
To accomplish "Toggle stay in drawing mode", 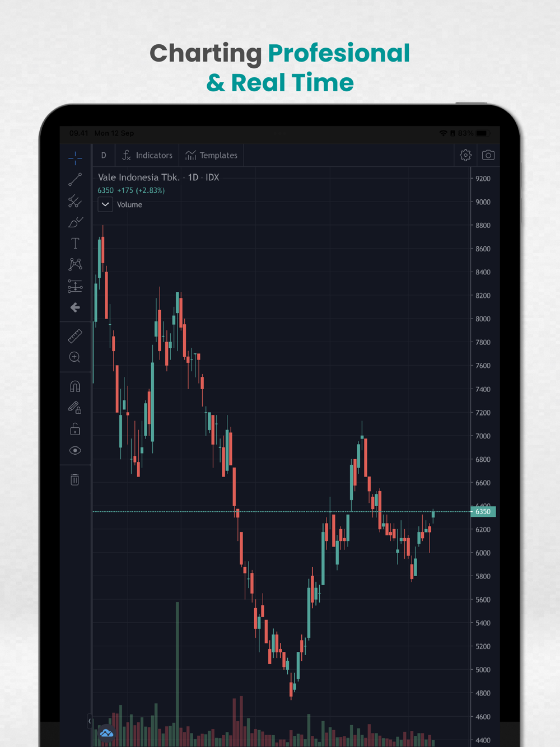I will pyautogui.click(x=75, y=408).
